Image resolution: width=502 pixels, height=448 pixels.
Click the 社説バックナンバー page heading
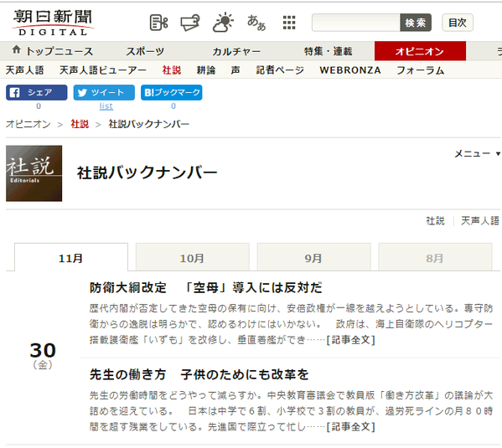pyautogui.click(x=147, y=173)
